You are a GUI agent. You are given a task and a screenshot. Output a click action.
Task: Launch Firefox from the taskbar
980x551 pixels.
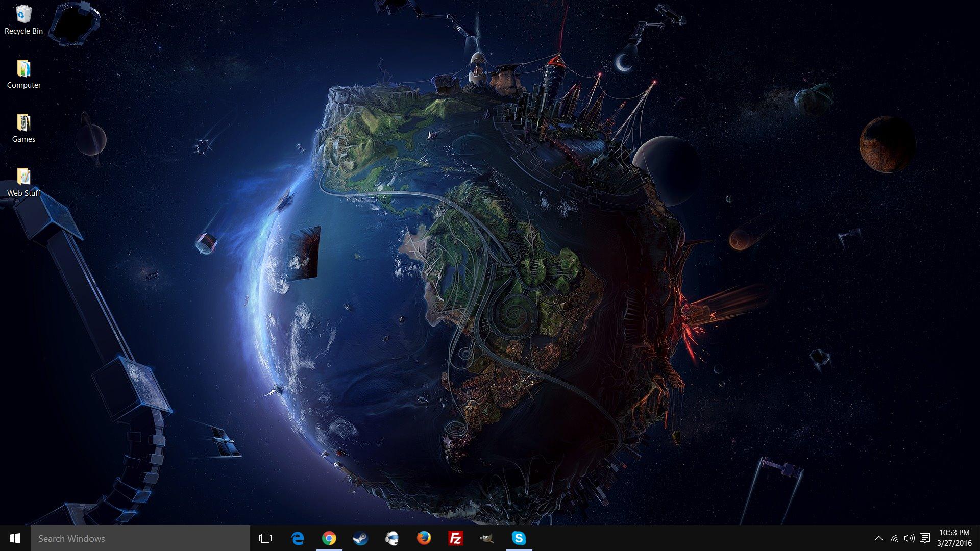point(424,538)
